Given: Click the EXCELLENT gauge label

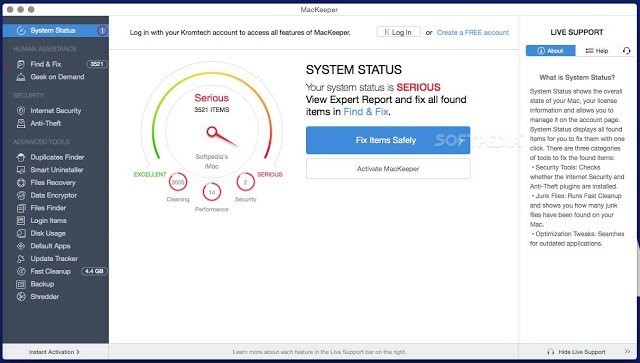Looking at the screenshot, I should tap(150, 174).
